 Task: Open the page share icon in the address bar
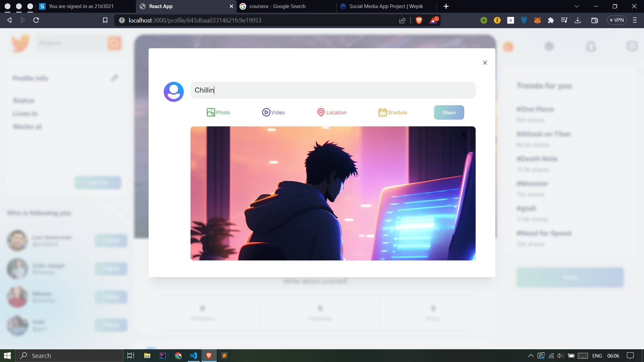coord(402,20)
